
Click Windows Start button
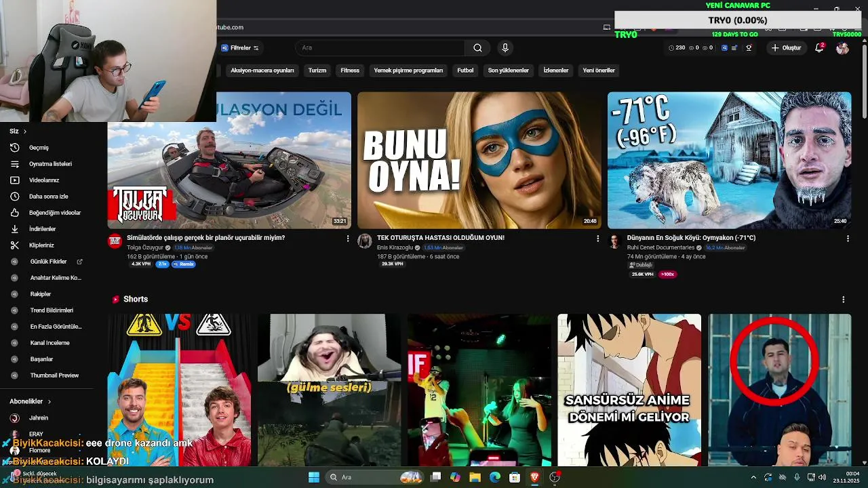click(x=314, y=477)
